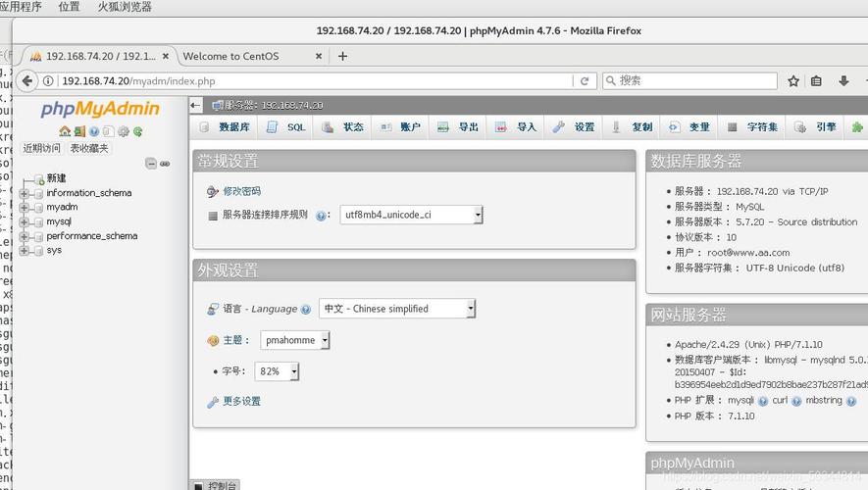Click the Log out door icon
The image size is (868, 490).
[x=79, y=131]
